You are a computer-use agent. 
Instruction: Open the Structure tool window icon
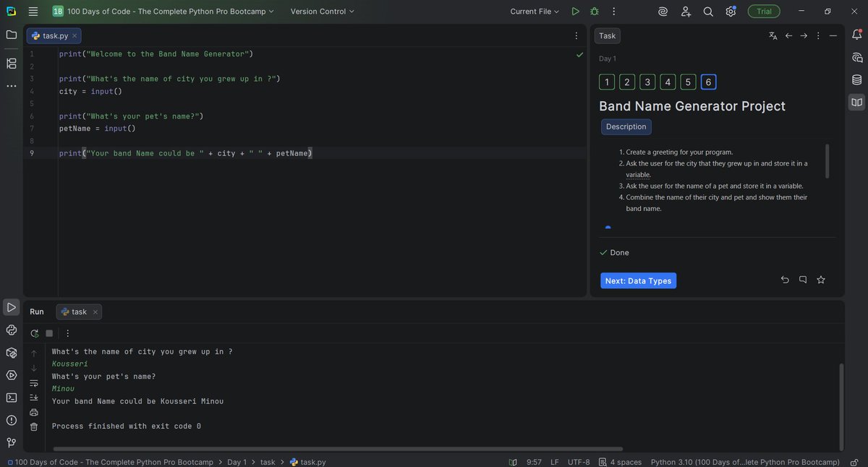pyautogui.click(x=12, y=64)
